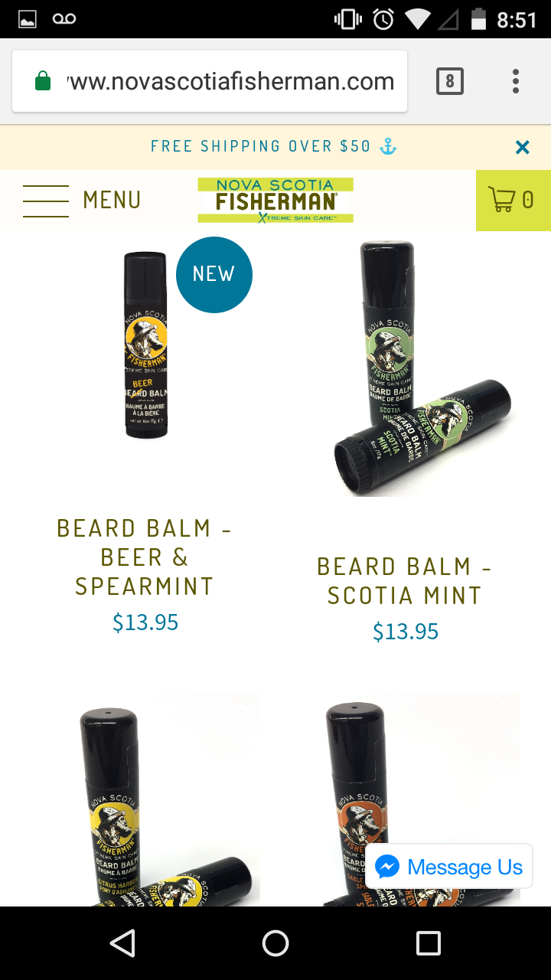Open Beard Balm - Scotia Mint link
551x980 pixels.
click(x=406, y=581)
